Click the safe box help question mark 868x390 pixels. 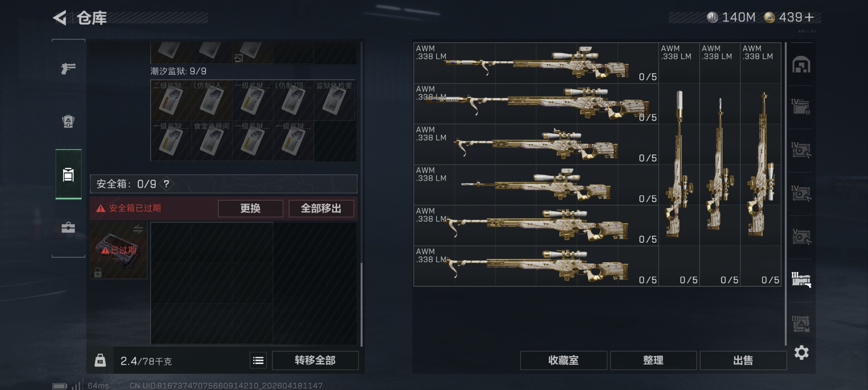pos(166,184)
